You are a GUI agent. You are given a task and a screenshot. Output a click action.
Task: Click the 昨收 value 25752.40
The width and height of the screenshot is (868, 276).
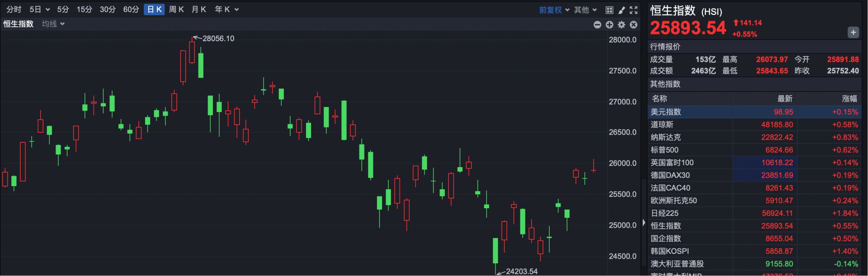coord(843,71)
